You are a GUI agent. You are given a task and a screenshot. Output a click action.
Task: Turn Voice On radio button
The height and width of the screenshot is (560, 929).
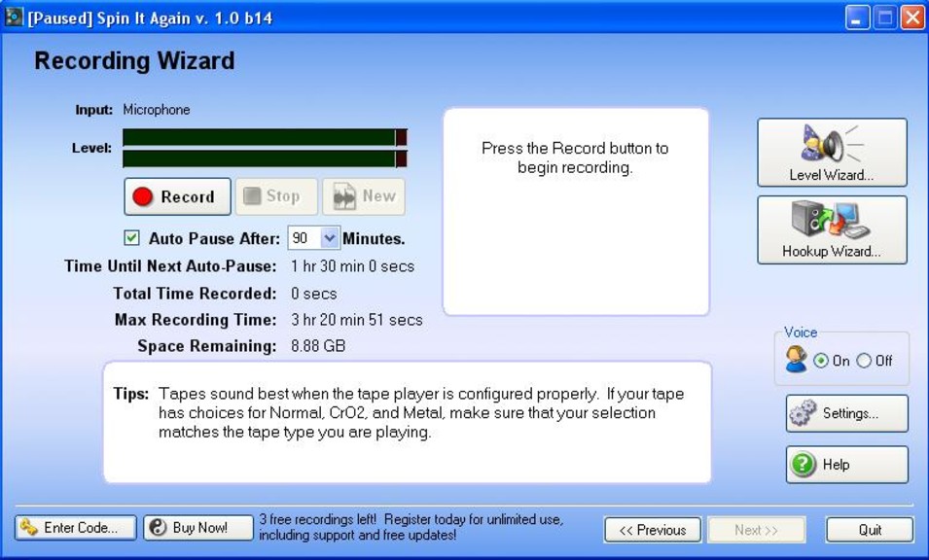[821, 361]
